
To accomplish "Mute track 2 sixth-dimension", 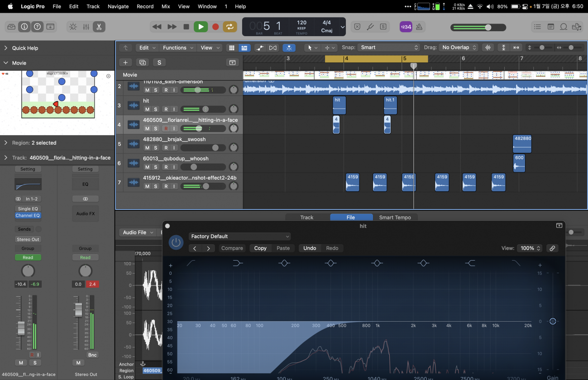I will 147,90.
